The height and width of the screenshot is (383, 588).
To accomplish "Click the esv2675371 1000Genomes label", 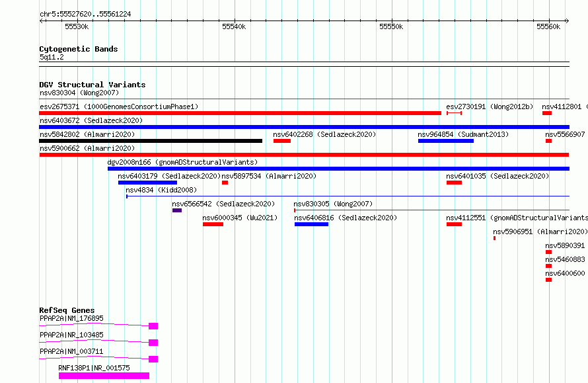I will tap(119, 106).
